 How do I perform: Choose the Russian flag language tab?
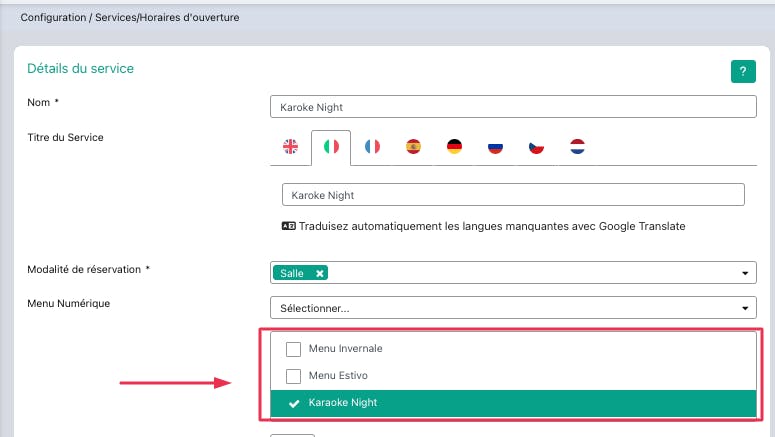tap(495, 146)
